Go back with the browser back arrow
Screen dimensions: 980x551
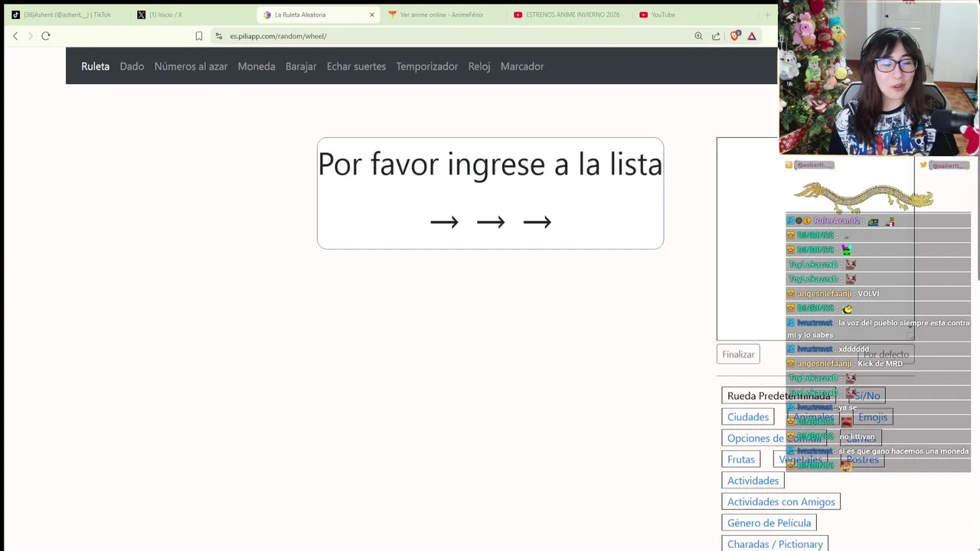[15, 36]
